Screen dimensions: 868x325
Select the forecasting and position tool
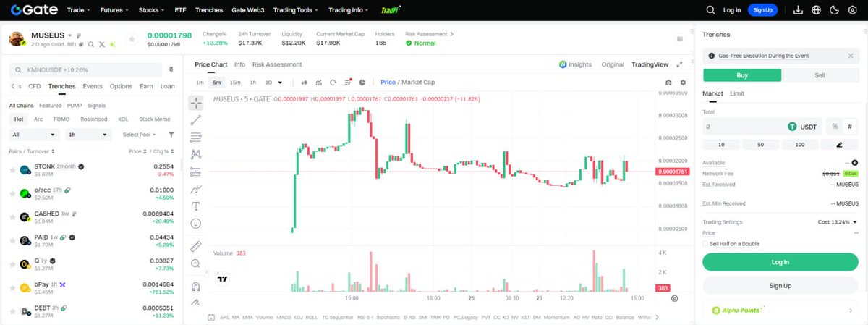(x=195, y=172)
